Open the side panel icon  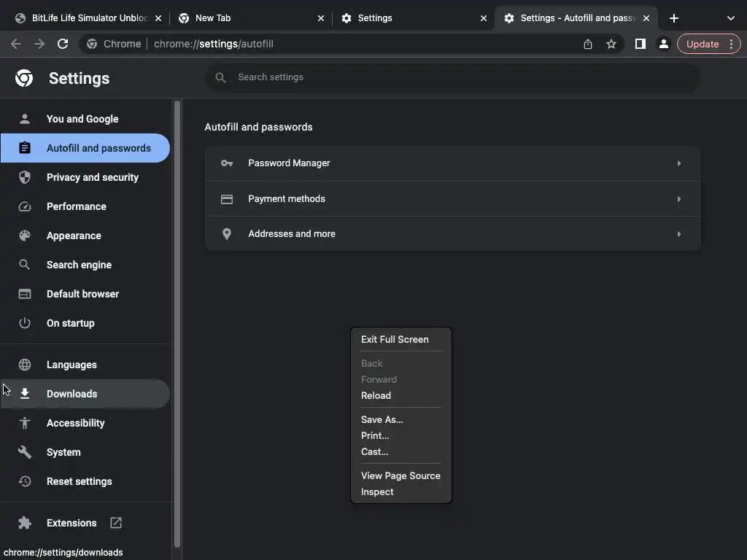tap(640, 44)
